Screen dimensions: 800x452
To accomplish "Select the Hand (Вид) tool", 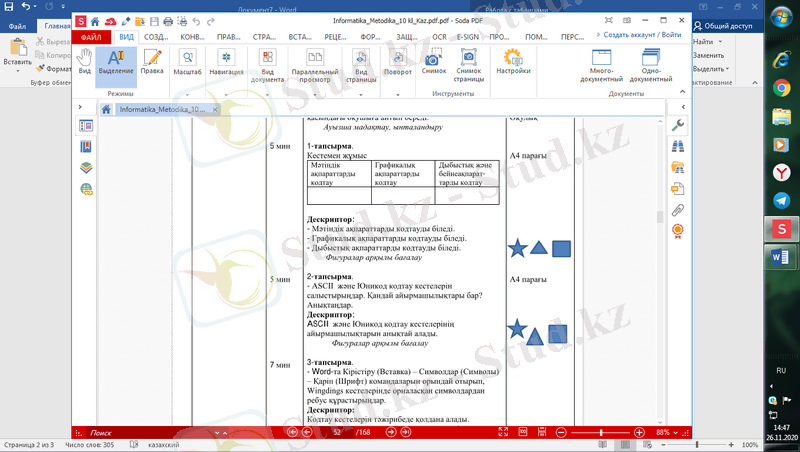I will tap(85, 61).
